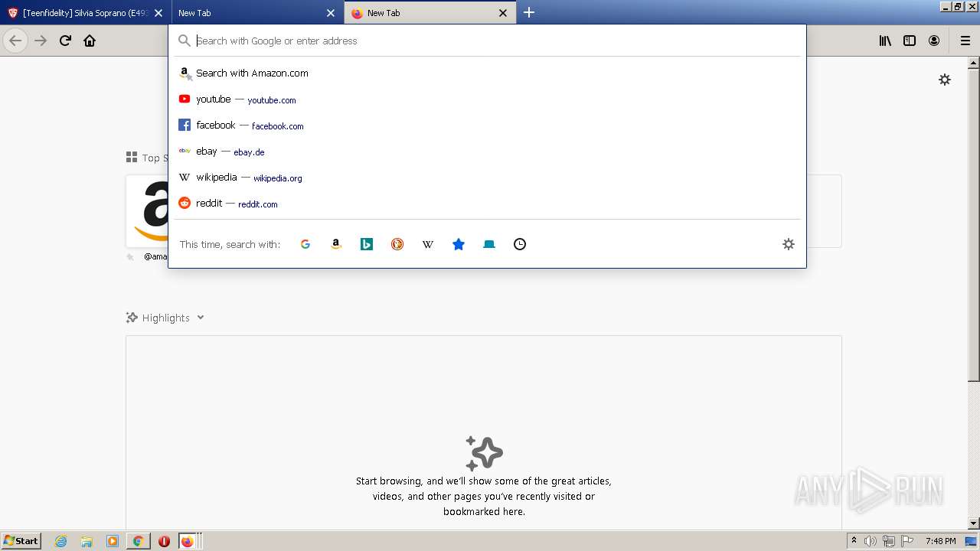The width and height of the screenshot is (980, 551).
Task: Click Firefox taskbar button
Action: point(189,541)
